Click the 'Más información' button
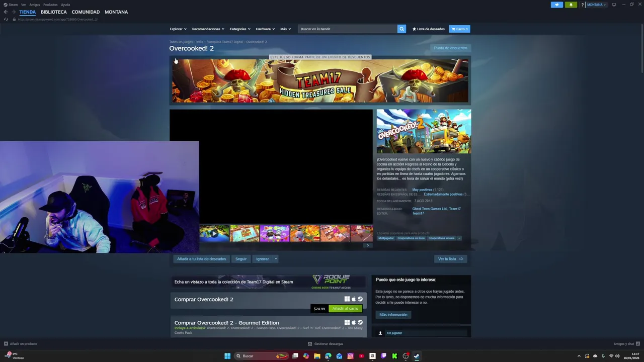644x362 pixels. pos(393,315)
